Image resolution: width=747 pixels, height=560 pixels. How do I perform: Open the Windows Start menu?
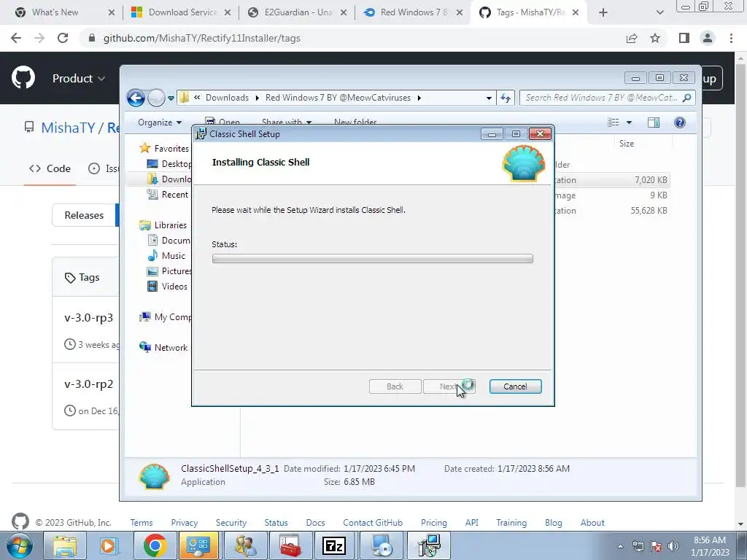tap(20, 545)
